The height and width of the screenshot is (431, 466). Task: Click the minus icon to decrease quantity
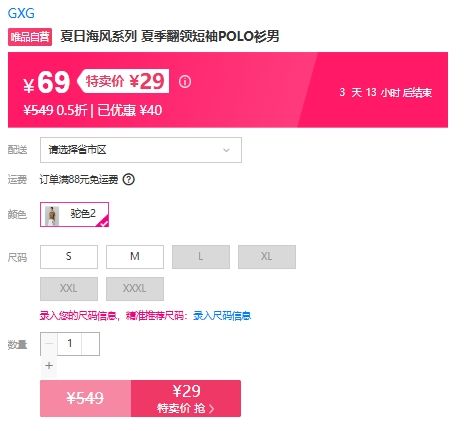[49, 343]
